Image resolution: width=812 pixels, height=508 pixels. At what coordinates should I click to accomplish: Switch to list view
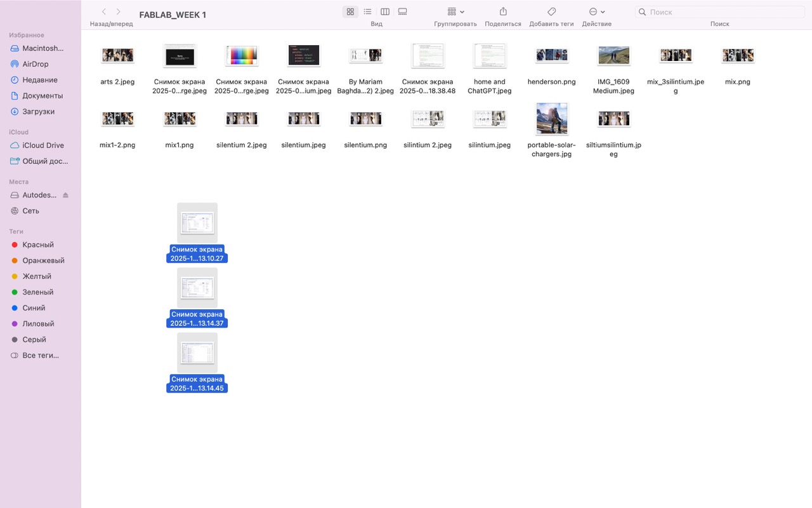pyautogui.click(x=367, y=11)
